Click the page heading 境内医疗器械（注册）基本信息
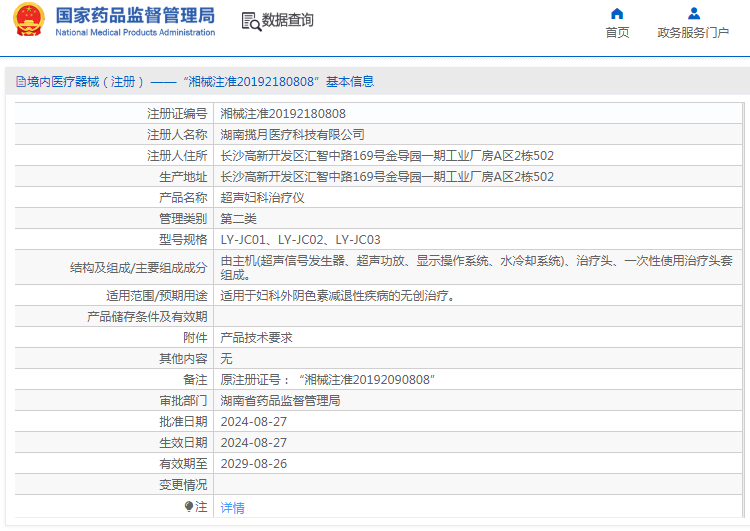 [200, 82]
